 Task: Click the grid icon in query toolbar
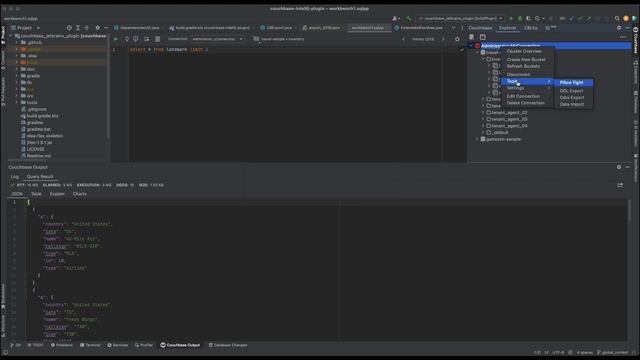tap(158, 39)
